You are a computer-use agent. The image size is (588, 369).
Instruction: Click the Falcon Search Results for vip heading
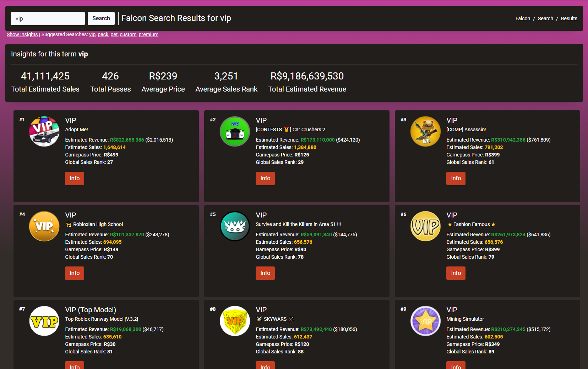coord(176,18)
